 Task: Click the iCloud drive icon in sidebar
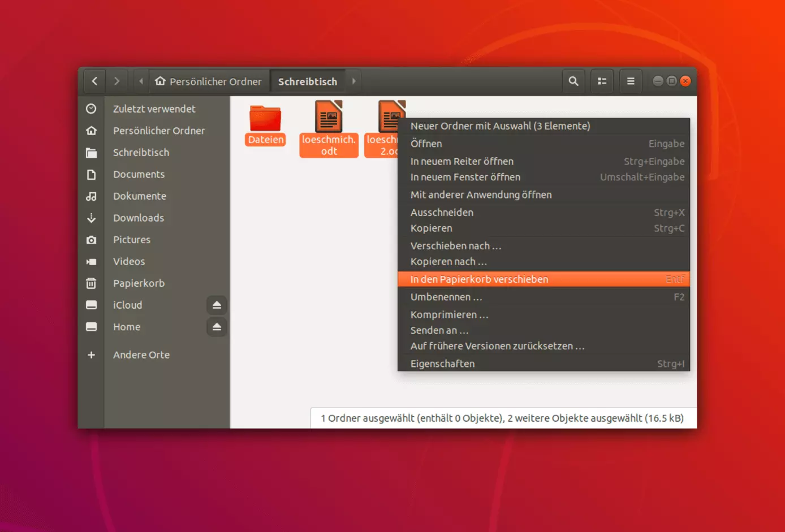(x=91, y=305)
